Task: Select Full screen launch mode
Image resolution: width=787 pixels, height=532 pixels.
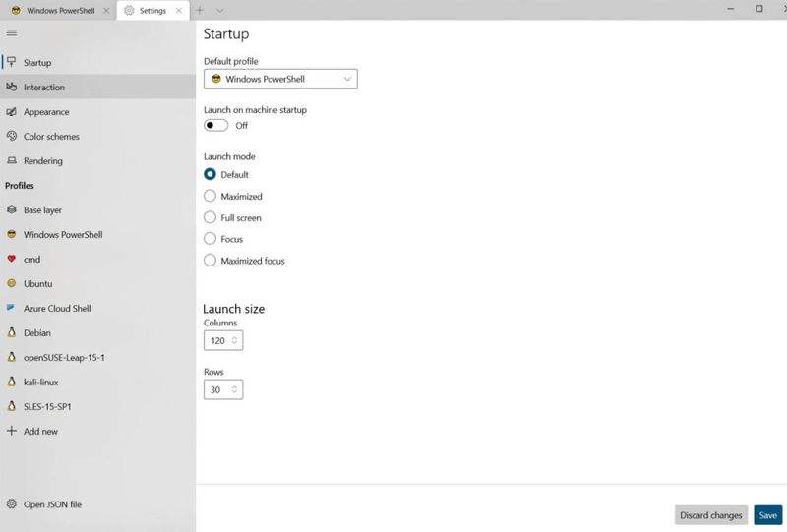Action: click(x=210, y=218)
